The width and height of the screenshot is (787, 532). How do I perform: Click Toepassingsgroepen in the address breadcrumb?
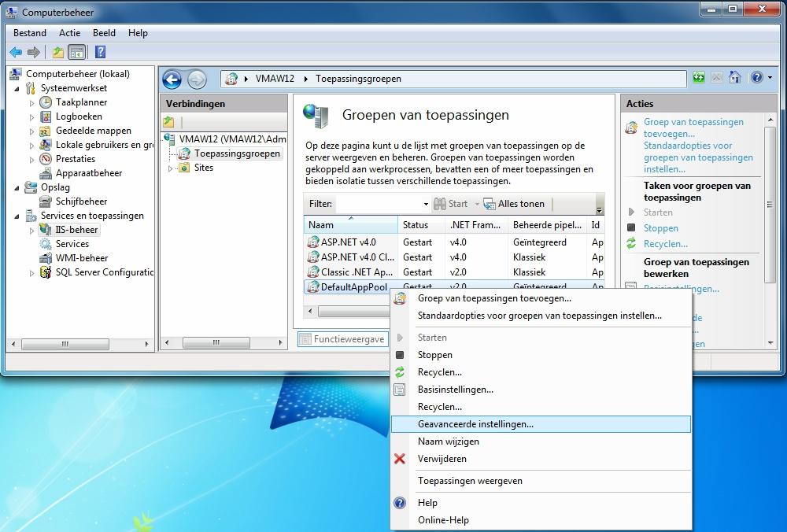coord(358,79)
